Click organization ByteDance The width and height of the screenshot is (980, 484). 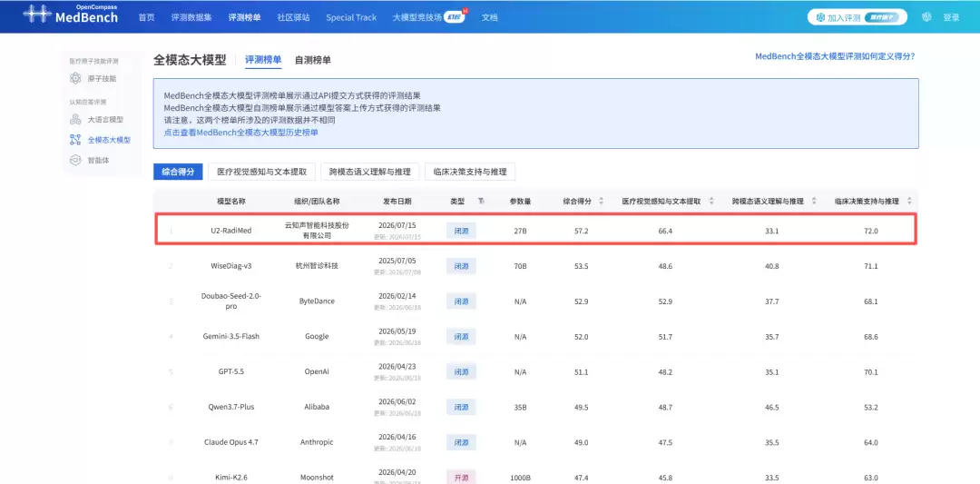tap(317, 301)
